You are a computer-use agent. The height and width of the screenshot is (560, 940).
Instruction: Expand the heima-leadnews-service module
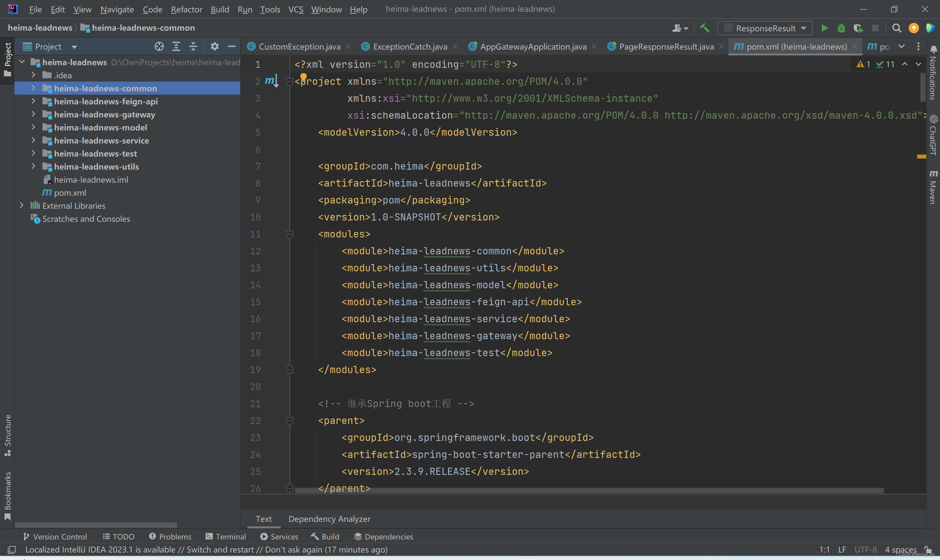pyautogui.click(x=33, y=140)
